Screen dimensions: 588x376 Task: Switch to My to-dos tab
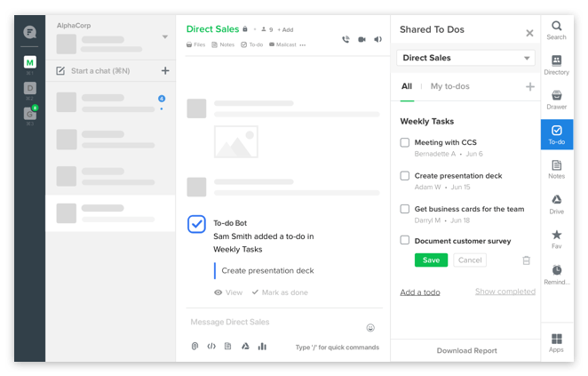[449, 86]
